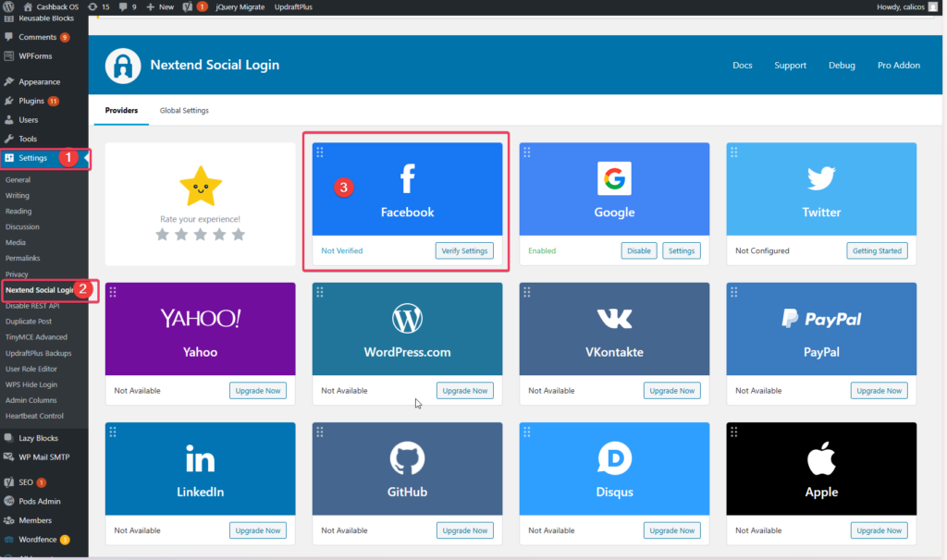
Task: Click New in the admin bar
Action: pyautogui.click(x=160, y=6)
